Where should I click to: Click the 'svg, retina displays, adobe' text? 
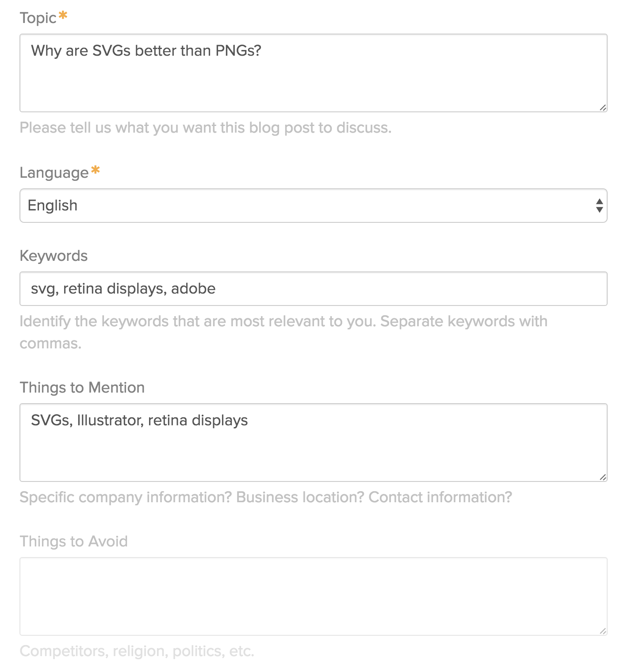(x=123, y=289)
